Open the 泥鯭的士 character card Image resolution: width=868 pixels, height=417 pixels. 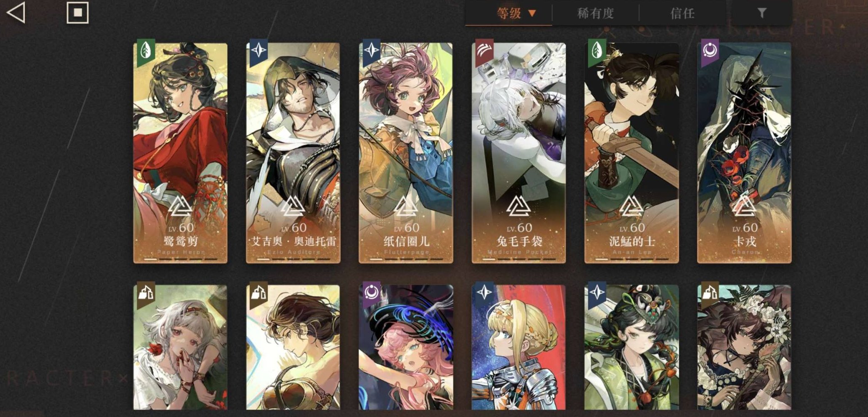pyautogui.click(x=631, y=153)
